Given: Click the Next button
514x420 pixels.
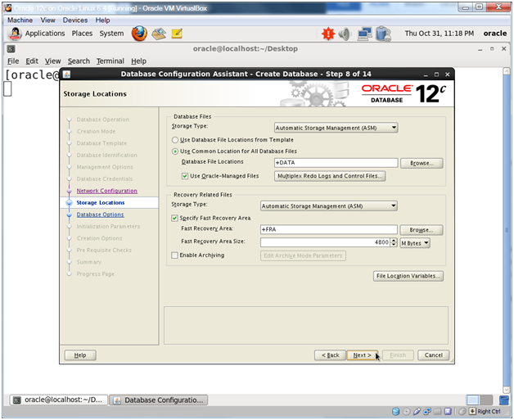Looking at the screenshot, I should coord(363,355).
